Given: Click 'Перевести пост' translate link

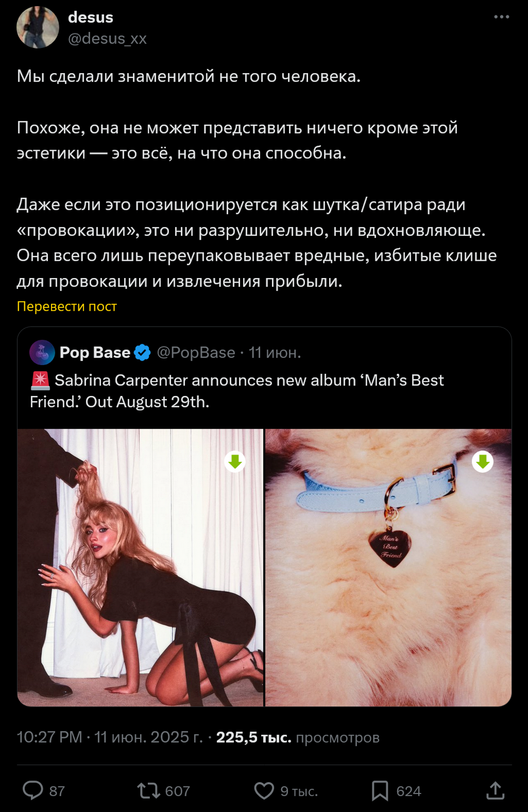Looking at the screenshot, I should point(67,306).
